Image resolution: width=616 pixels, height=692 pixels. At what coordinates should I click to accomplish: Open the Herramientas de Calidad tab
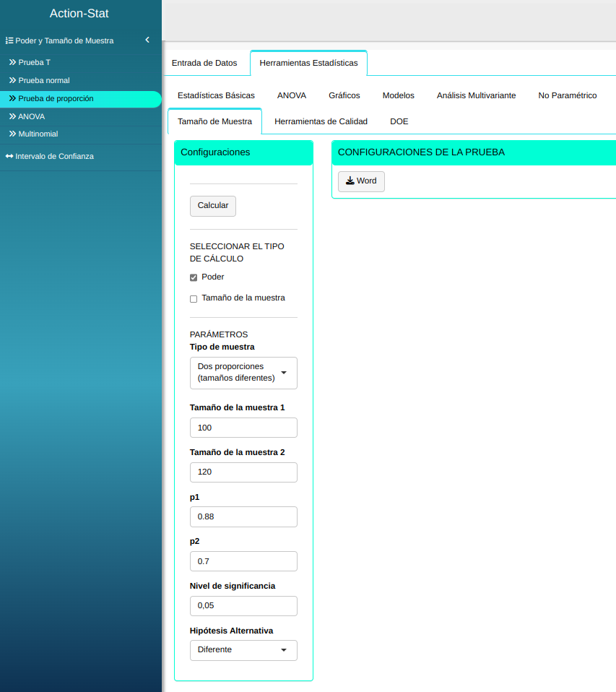tap(321, 121)
